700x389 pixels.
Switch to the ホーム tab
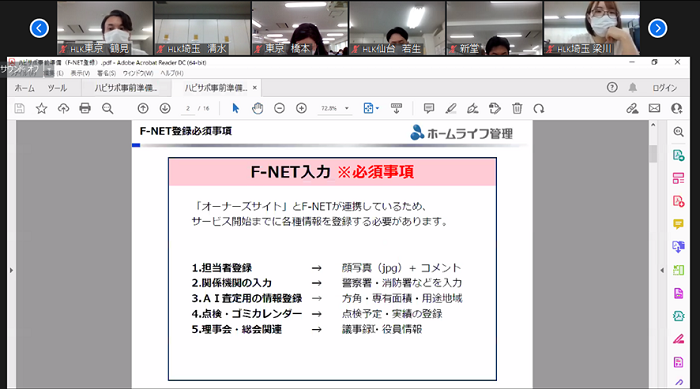tap(24, 88)
